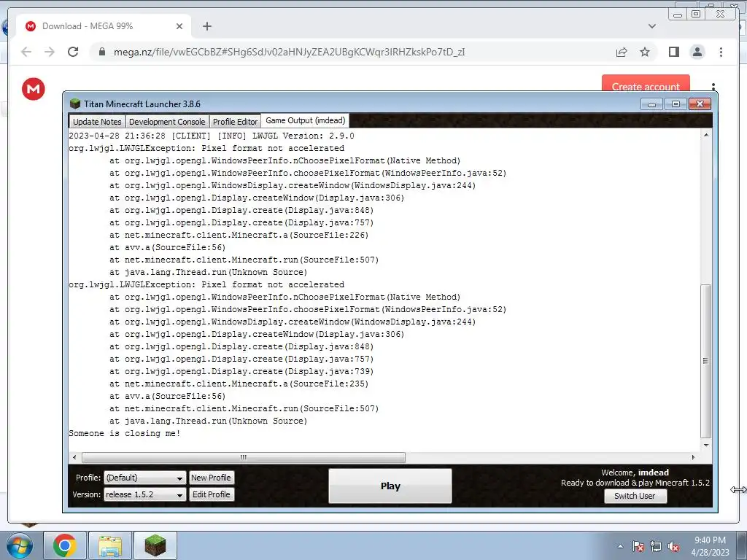Click the Minecraft grass block taskbar icon
747x560 pixels.
click(x=155, y=545)
